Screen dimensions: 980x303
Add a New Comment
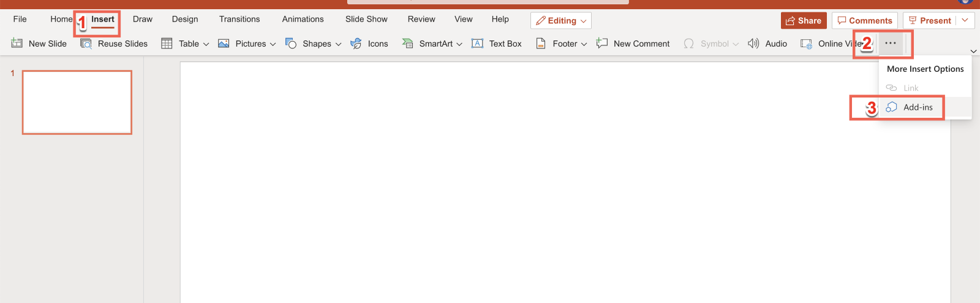pyautogui.click(x=633, y=44)
